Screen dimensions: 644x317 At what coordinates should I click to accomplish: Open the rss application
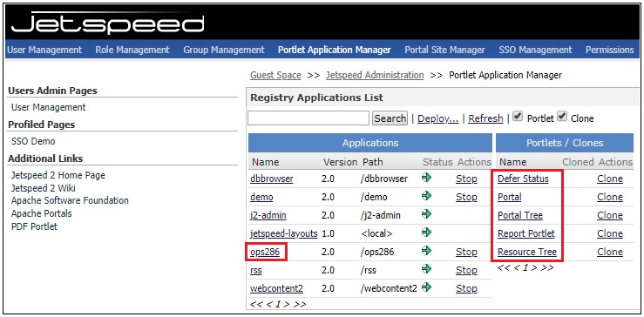click(x=255, y=270)
